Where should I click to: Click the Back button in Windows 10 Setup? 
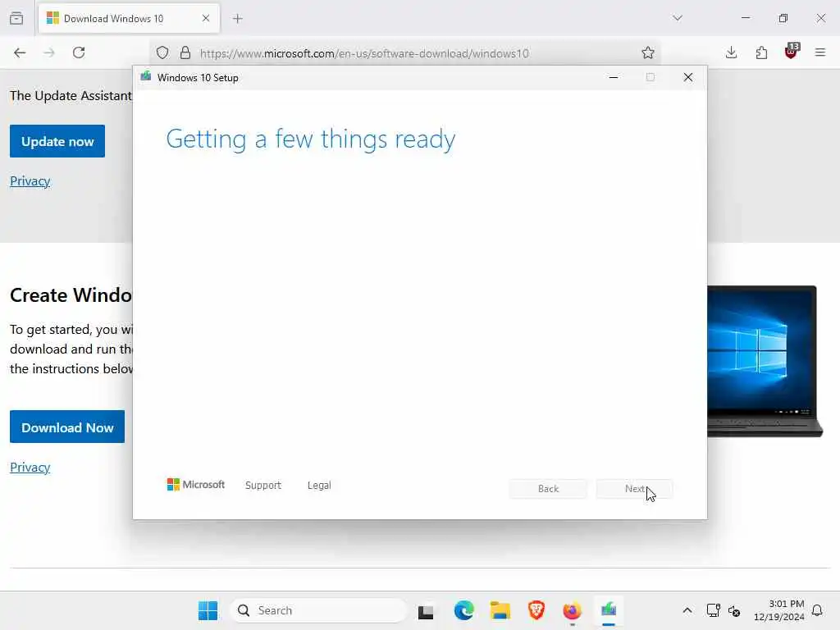(548, 489)
